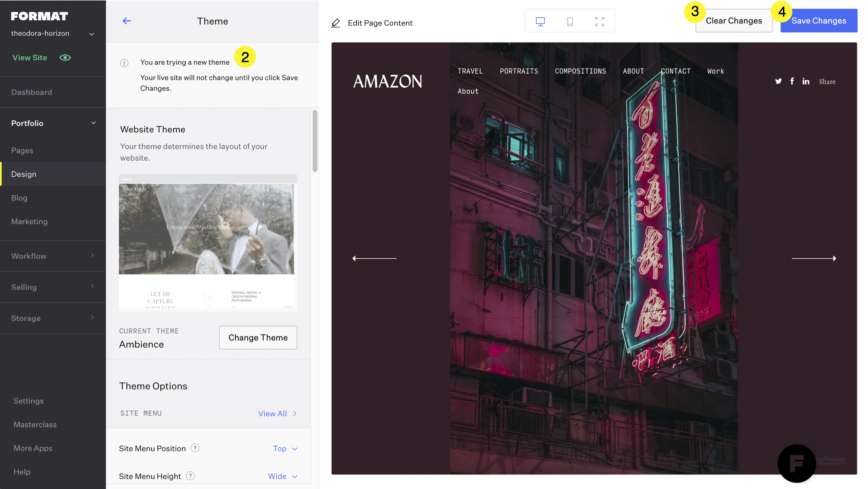The width and height of the screenshot is (868, 489).
Task: Click help icon next to Site Menu Height
Action: pos(190,476)
